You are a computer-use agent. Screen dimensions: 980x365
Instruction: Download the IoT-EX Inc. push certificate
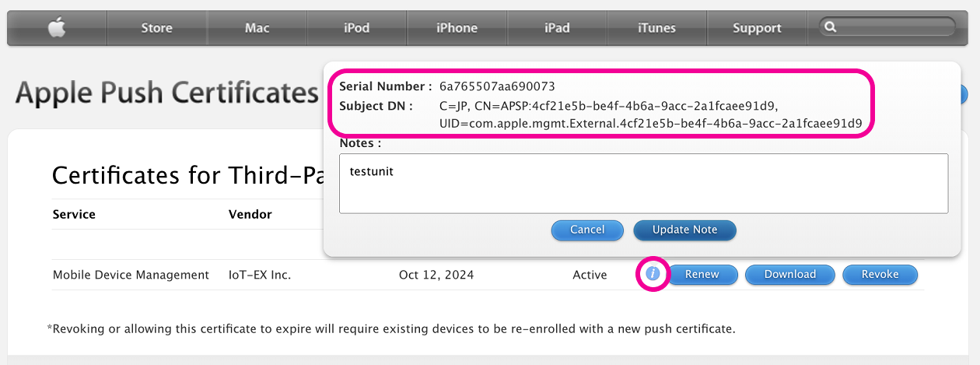coord(790,274)
